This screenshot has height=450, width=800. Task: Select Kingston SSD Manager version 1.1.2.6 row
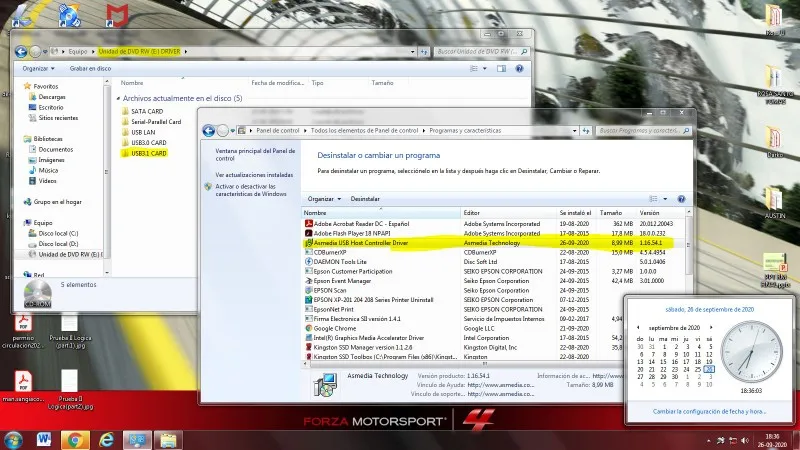coord(494,347)
